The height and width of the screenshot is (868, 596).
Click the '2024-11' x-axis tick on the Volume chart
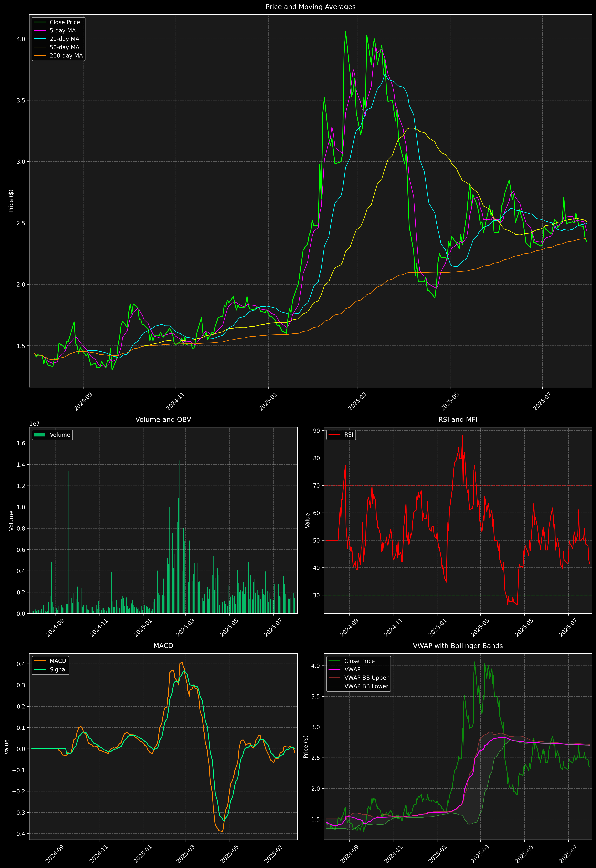pyautogui.click(x=98, y=628)
